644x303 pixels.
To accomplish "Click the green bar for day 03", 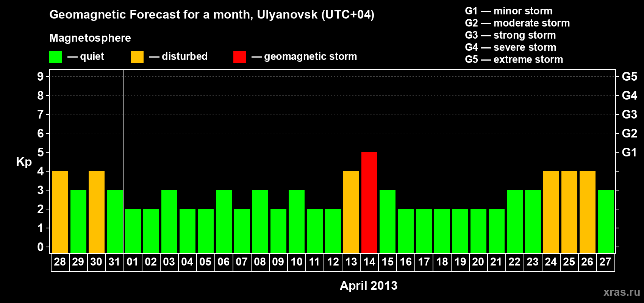I will click(x=169, y=221).
